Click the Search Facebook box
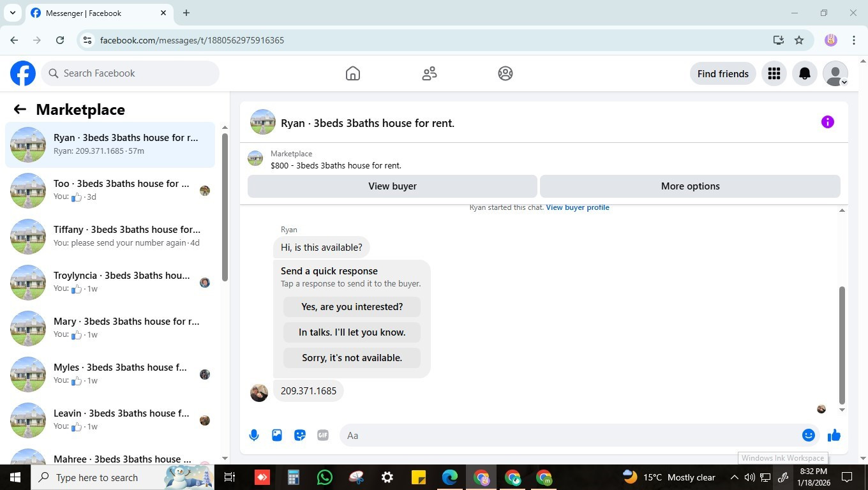The image size is (868, 490). [x=130, y=73]
